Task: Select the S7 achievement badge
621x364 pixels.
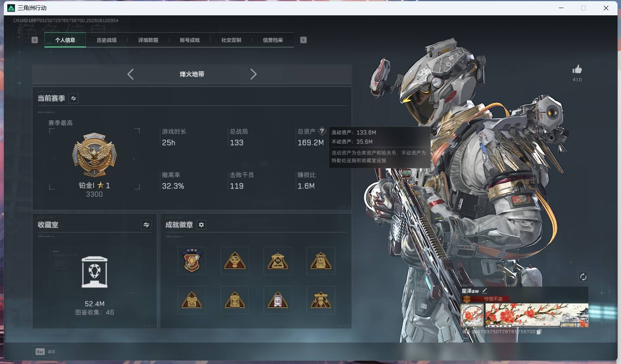Action: (235, 300)
